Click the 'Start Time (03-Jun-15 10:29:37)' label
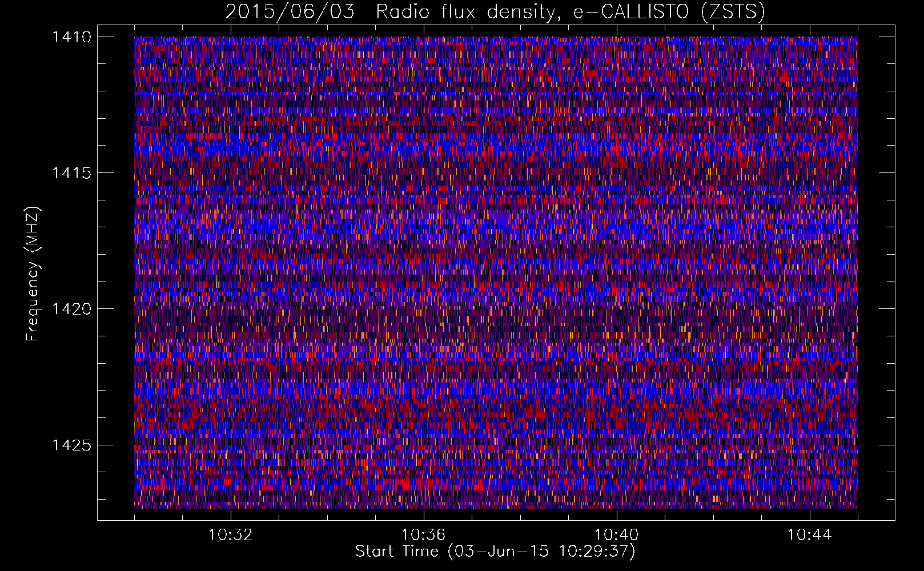Screen dimensions: 924x571 495,552
